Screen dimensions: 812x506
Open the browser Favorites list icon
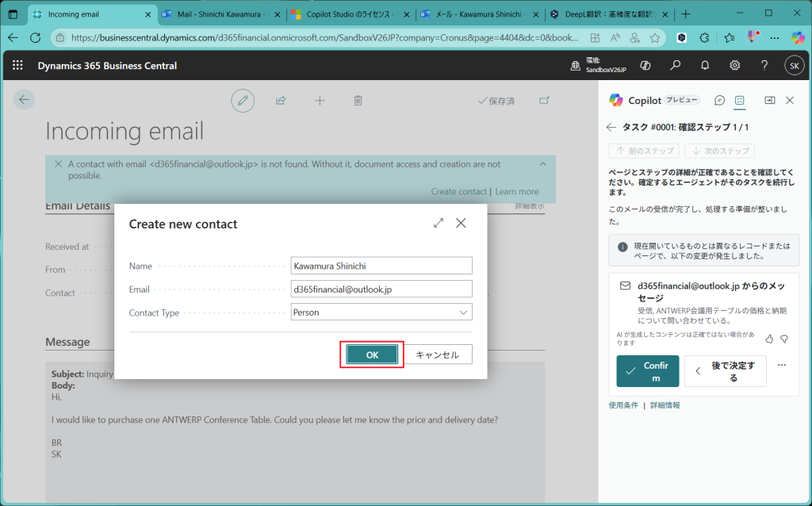click(730, 37)
